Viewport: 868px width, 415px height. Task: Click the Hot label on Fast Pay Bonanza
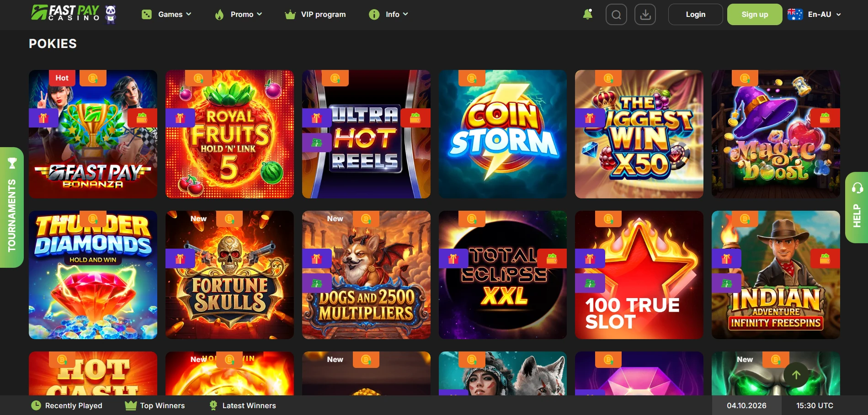coord(62,78)
